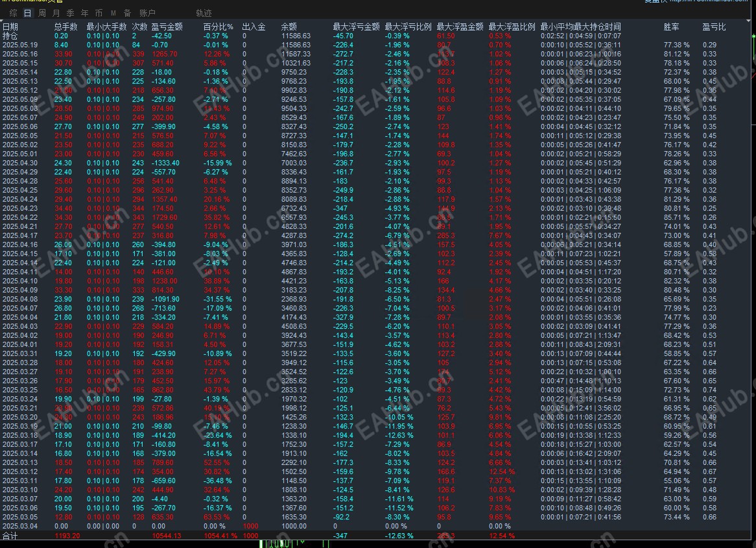Screen dimensions: 756x548
Task: Click holding time 0:00:11 | 0:08:43 | 2:09:31
Action: [x=580, y=344]
